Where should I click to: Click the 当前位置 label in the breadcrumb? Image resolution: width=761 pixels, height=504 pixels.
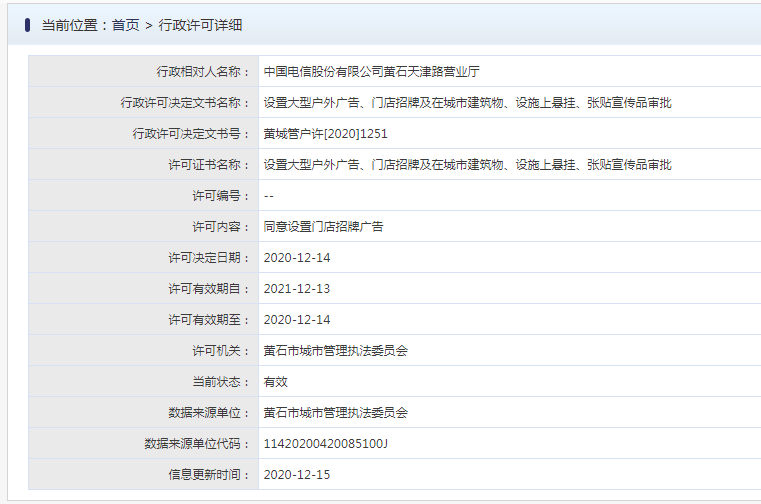point(69,25)
